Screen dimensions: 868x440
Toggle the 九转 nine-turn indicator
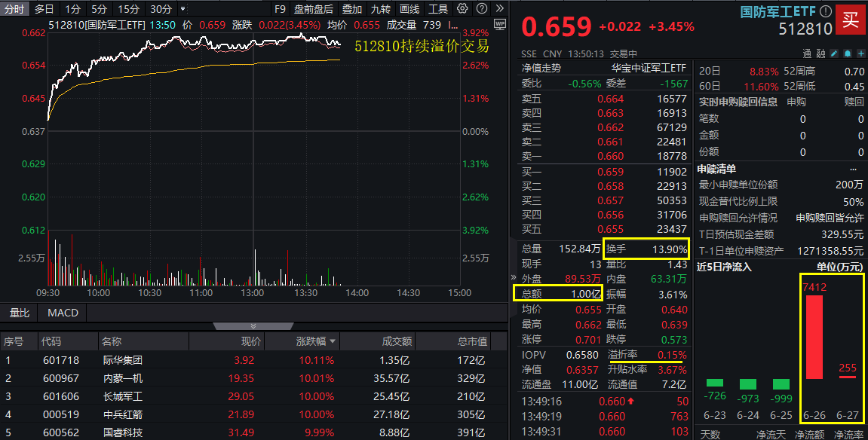click(x=382, y=8)
